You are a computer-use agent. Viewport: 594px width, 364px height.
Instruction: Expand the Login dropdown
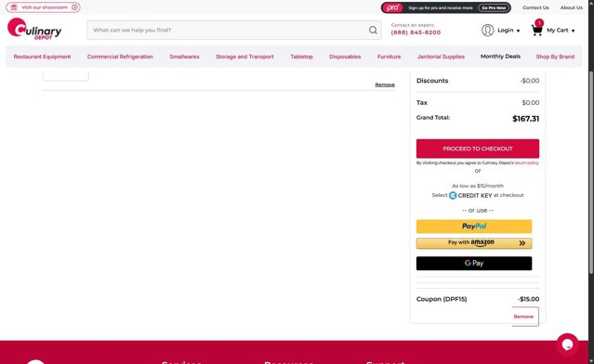click(x=508, y=31)
